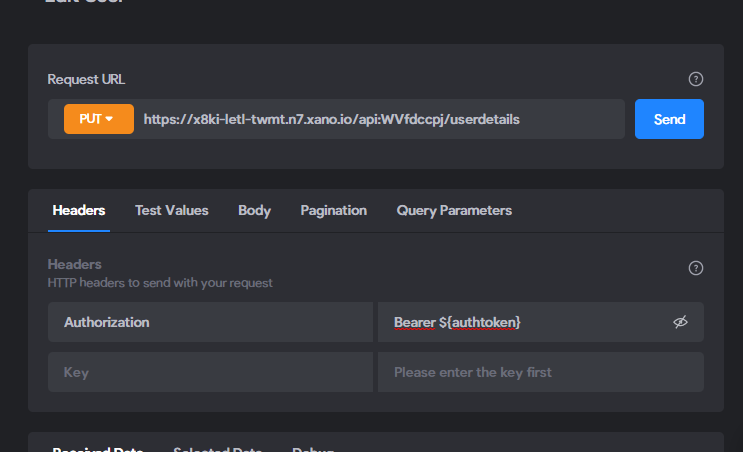Click 'HTTP headers to send with your request' text

click(x=160, y=283)
